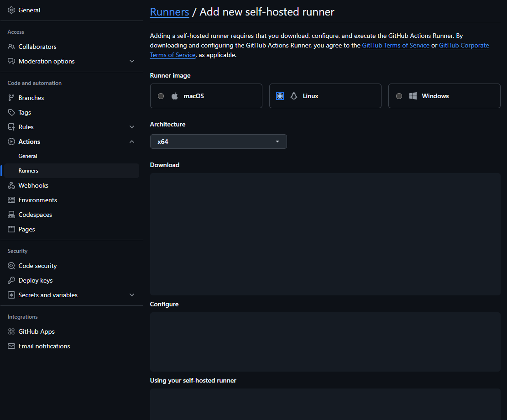Open GitHub Apps integrations

[x=71, y=331]
